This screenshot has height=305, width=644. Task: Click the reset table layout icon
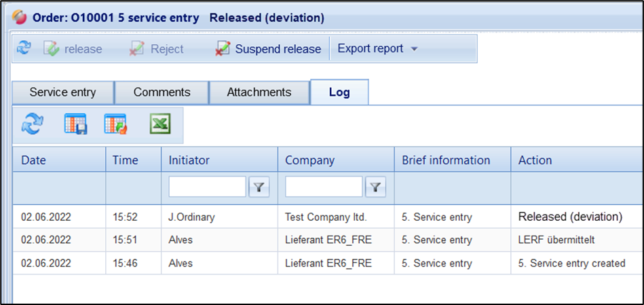point(115,124)
